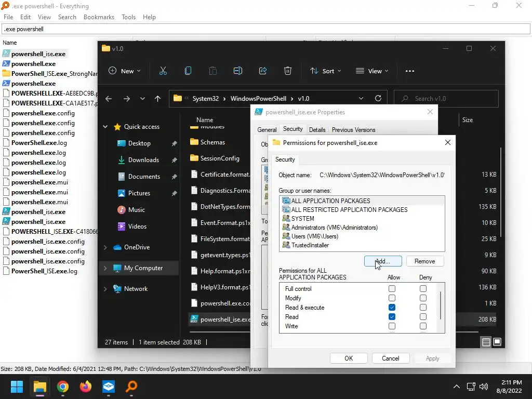The width and height of the screenshot is (532, 399).
Task: Open the blue box app on taskbar
Action: (x=109, y=387)
